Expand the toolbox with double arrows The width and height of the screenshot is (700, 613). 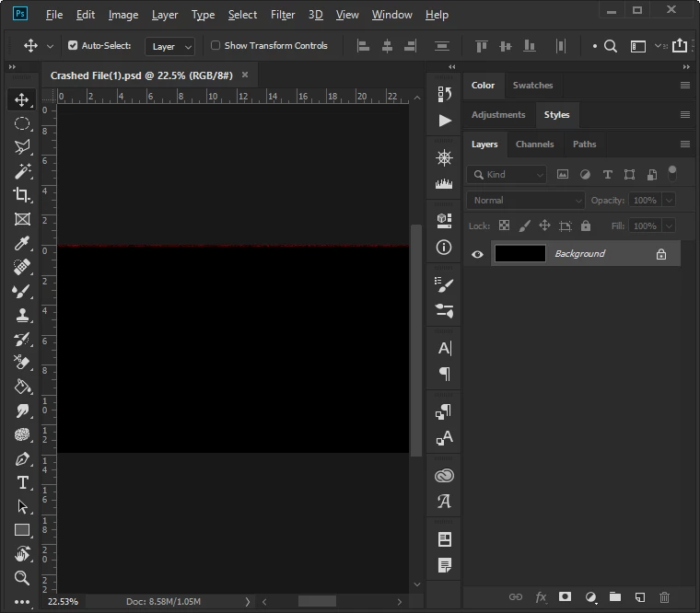12,67
